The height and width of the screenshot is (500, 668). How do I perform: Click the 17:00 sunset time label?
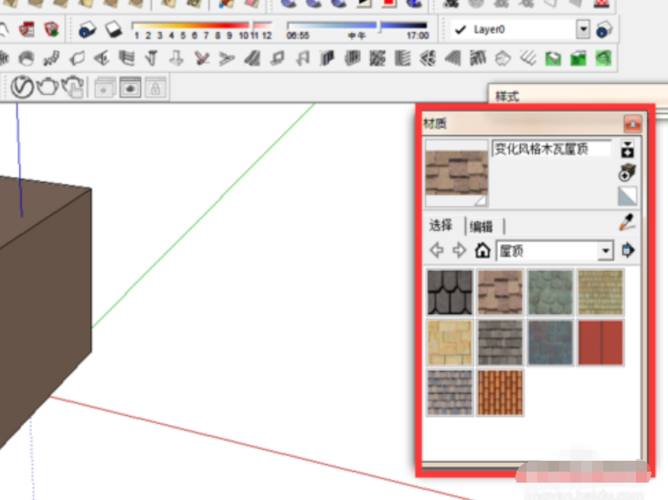tap(418, 36)
